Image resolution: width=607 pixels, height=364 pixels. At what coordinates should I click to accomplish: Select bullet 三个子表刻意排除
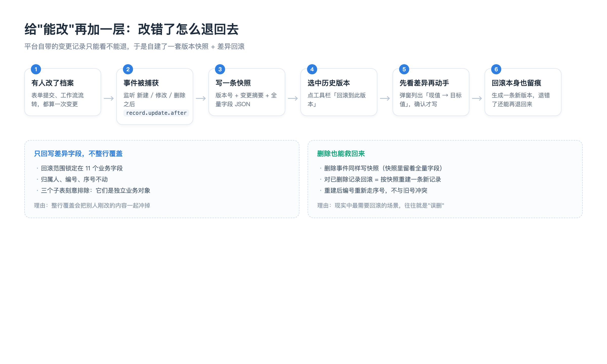click(96, 191)
